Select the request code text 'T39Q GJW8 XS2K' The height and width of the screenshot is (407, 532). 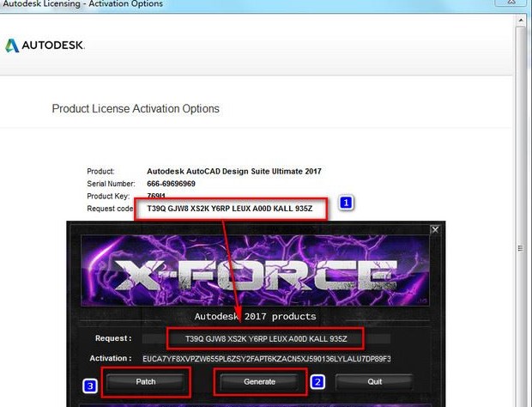[178, 209]
